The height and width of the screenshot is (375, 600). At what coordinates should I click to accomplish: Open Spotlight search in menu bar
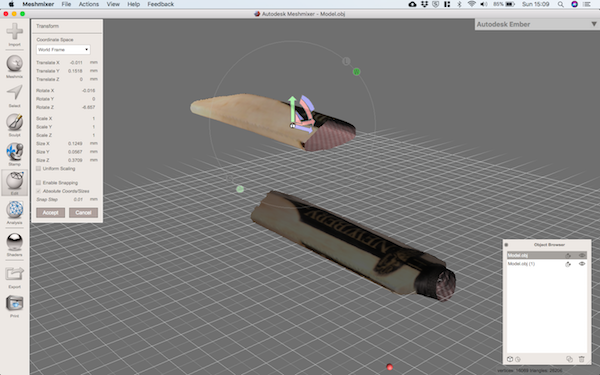(561, 4)
